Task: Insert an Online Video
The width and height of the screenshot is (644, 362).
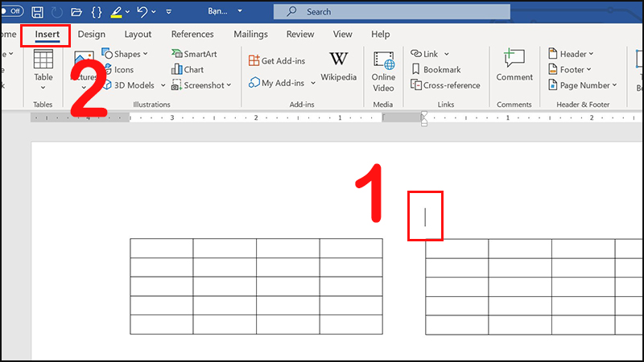Action: (x=383, y=69)
